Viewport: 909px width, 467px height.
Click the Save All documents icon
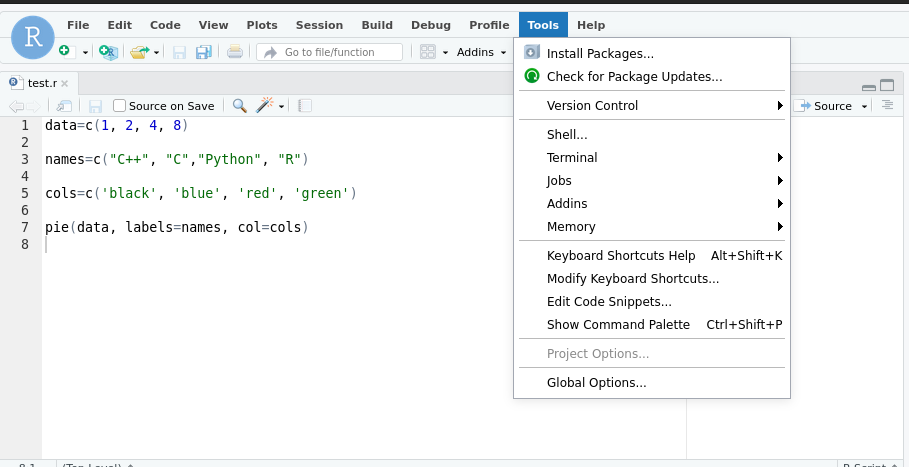click(x=203, y=52)
